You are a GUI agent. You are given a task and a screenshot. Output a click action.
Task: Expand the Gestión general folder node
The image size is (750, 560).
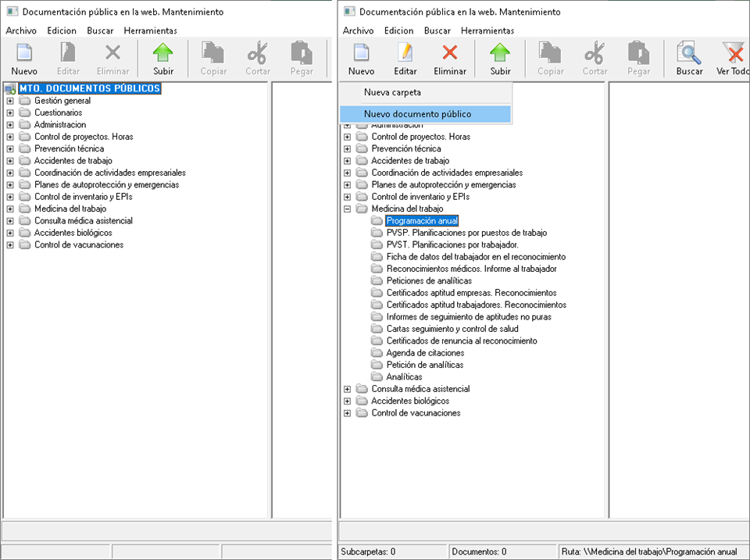[x=10, y=101]
